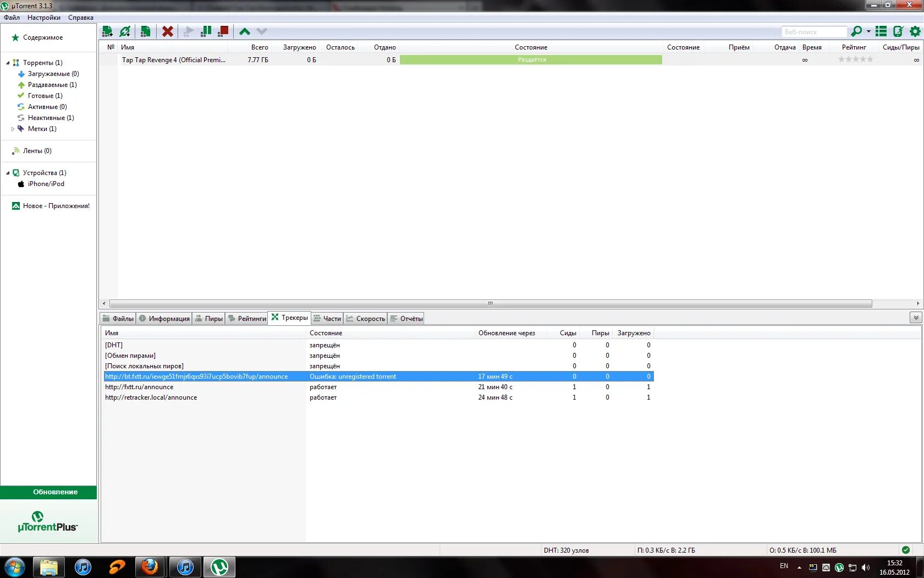Move torrent down the queue

[262, 31]
